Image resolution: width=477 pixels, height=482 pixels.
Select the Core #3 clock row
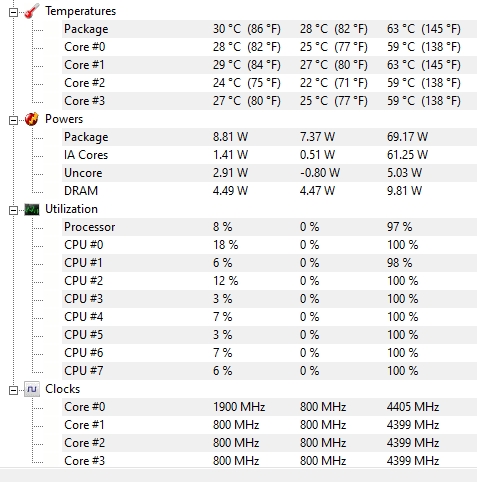click(x=269, y=461)
